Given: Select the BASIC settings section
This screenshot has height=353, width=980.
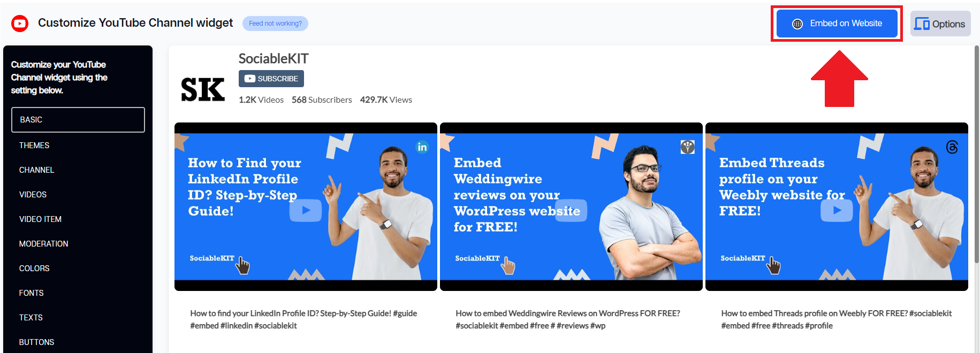Looking at the screenshot, I should click(78, 120).
